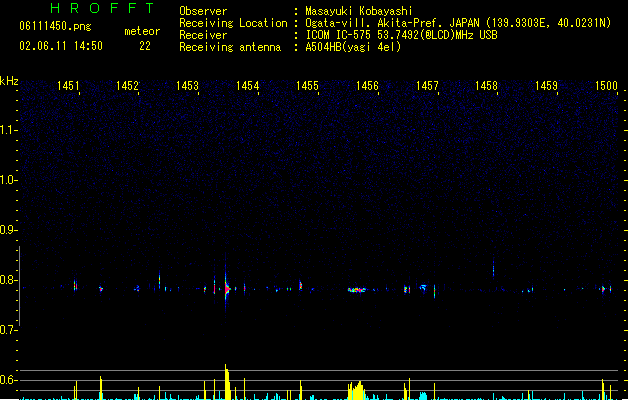
Task: Click the long echo just before 1456
Action: pos(357,290)
